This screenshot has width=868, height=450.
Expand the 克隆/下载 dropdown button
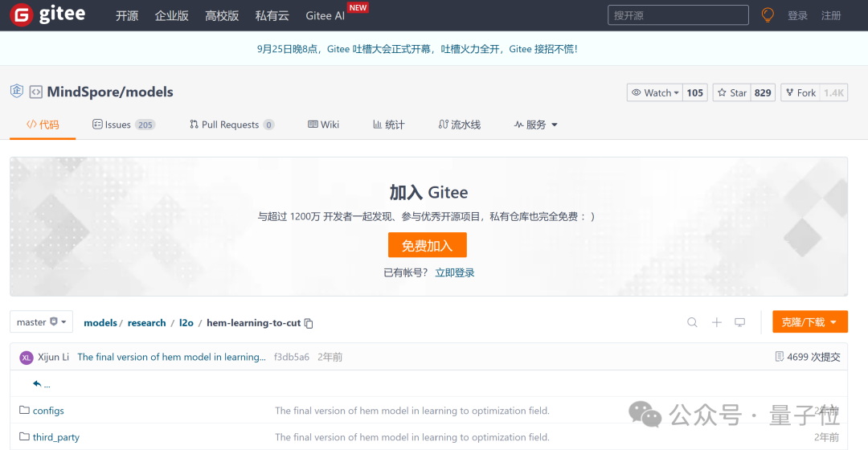(x=810, y=321)
